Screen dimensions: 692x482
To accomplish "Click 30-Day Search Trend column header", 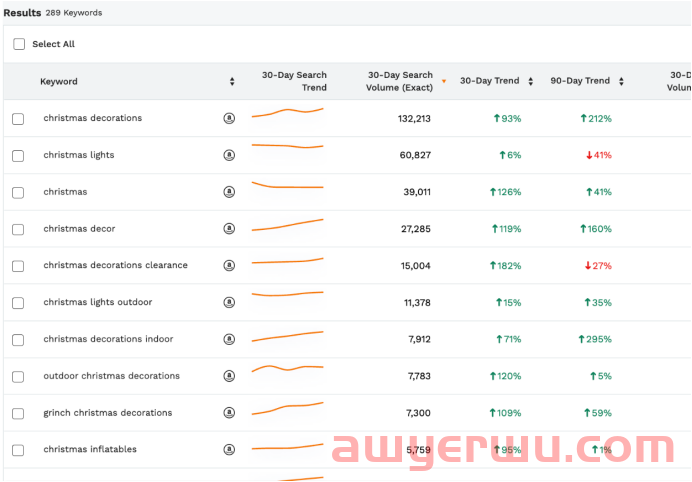I will point(294,81).
